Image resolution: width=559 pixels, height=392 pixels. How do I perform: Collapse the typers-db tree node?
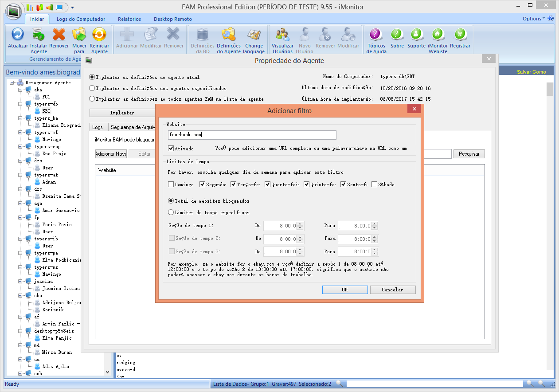tap(20, 104)
